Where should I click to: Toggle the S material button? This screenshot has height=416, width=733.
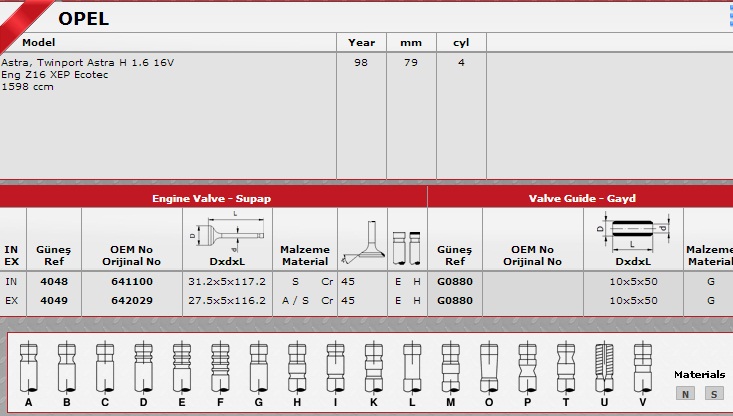point(713,393)
